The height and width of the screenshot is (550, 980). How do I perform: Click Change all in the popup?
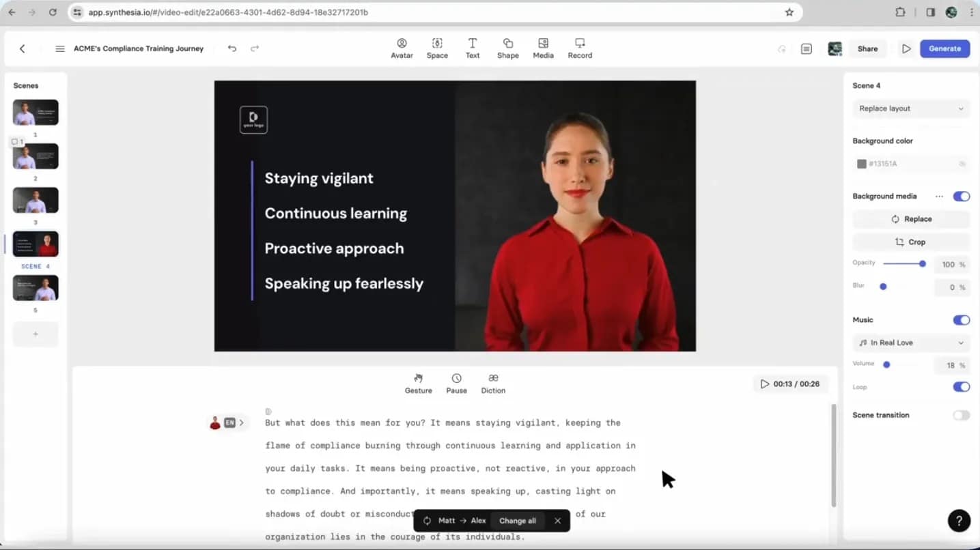click(517, 521)
